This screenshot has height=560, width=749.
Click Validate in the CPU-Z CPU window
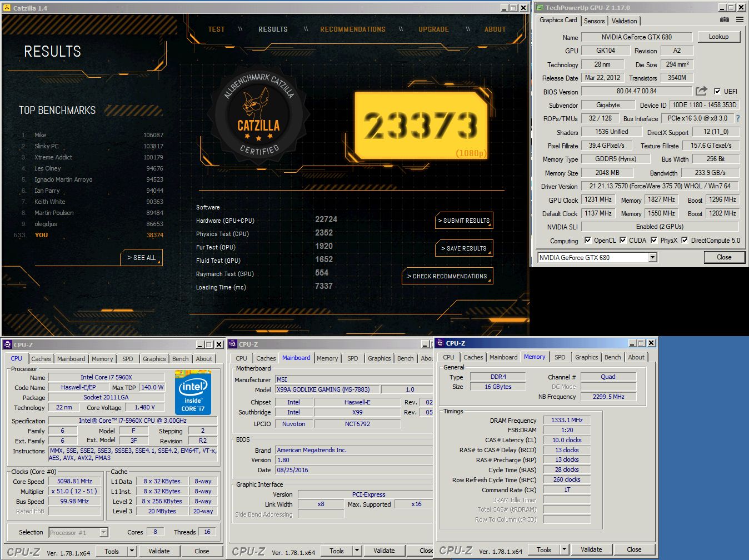click(159, 551)
